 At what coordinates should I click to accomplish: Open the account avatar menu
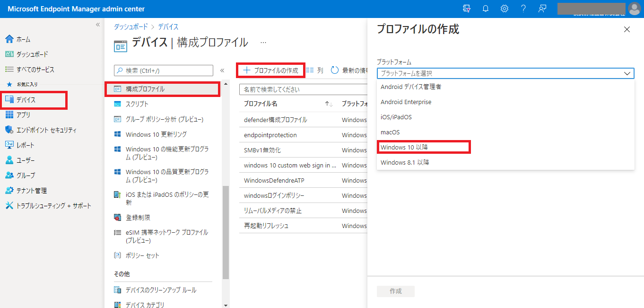[634, 9]
